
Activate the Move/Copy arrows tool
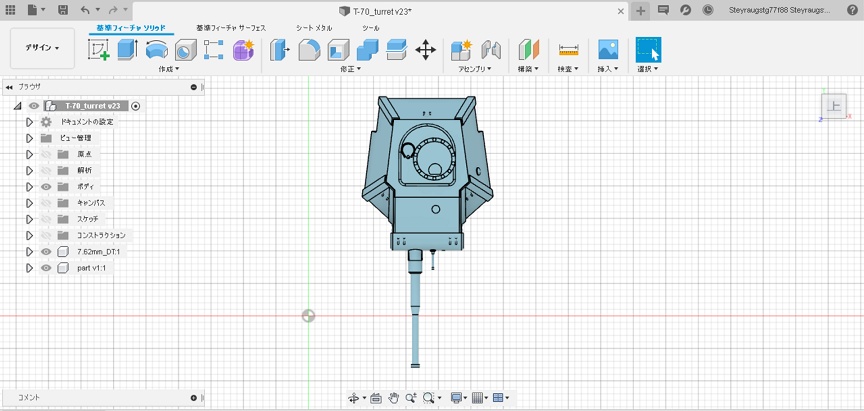coord(425,49)
